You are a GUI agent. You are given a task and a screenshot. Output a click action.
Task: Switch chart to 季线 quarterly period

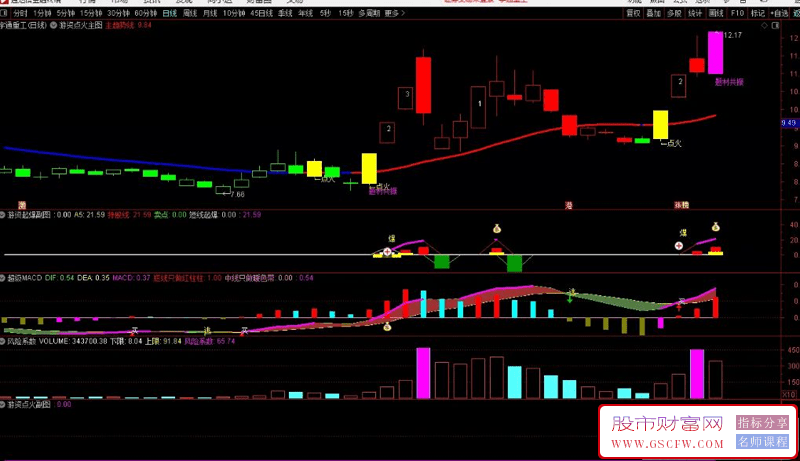pos(285,13)
